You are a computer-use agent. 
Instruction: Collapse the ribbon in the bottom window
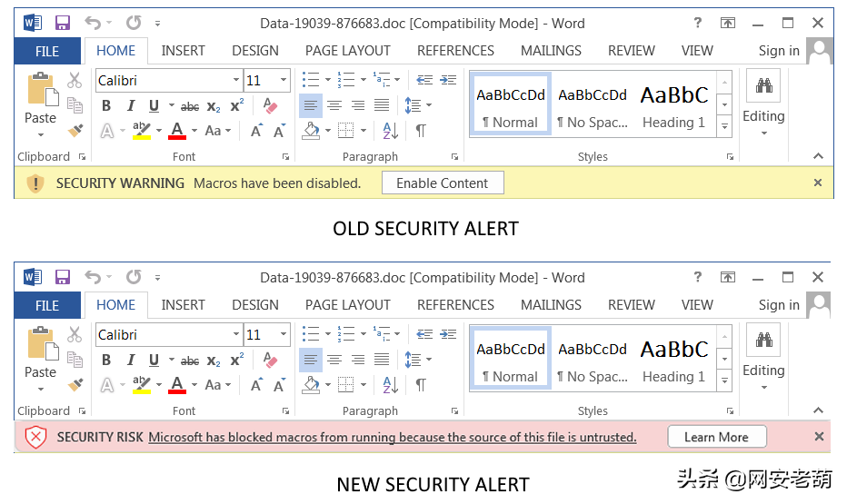[818, 410]
